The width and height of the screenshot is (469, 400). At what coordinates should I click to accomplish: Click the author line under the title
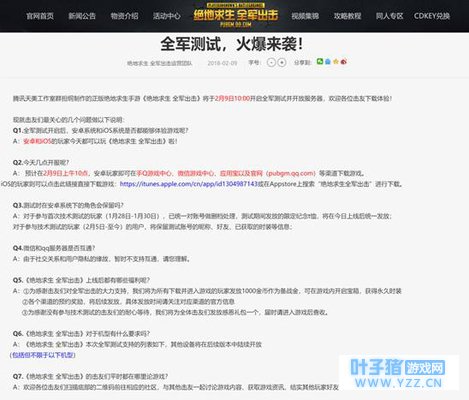coord(160,63)
